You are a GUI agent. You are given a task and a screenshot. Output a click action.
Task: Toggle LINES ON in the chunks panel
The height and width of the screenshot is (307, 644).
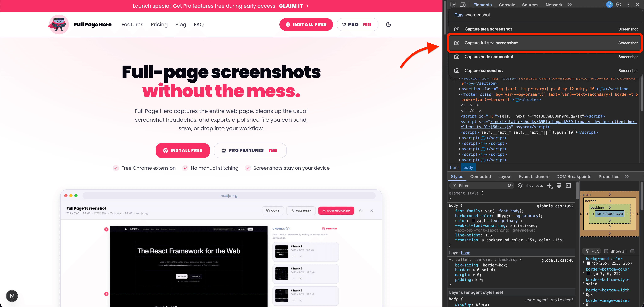330,229
